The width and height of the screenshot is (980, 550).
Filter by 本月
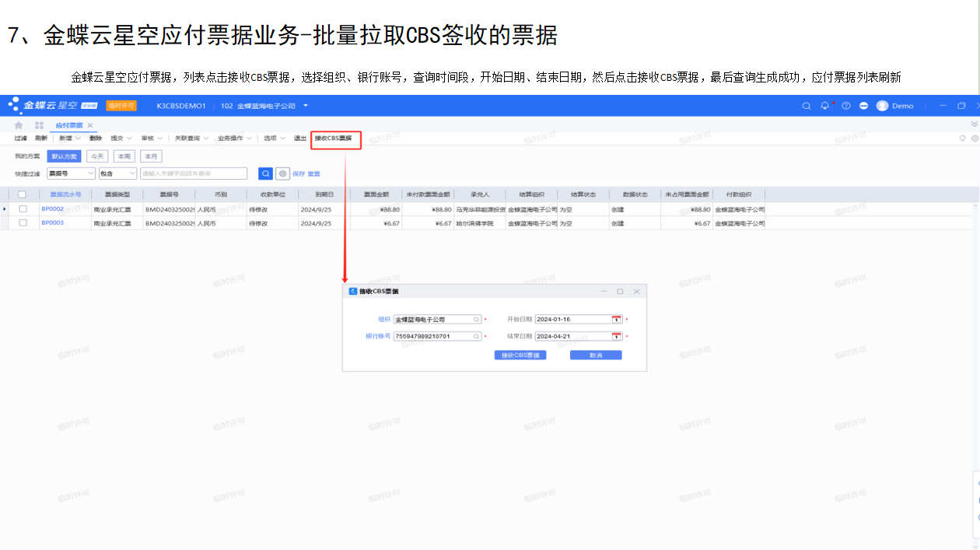(151, 156)
